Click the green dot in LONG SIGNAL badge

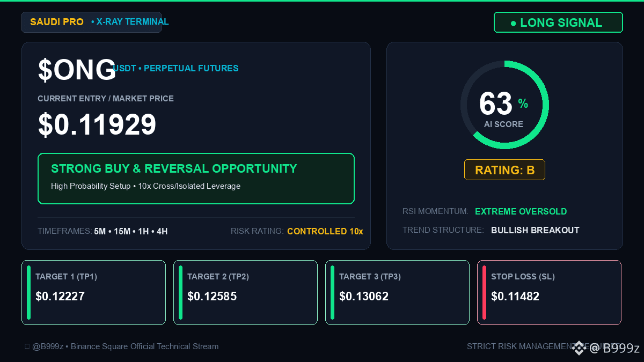pos(513,23)
